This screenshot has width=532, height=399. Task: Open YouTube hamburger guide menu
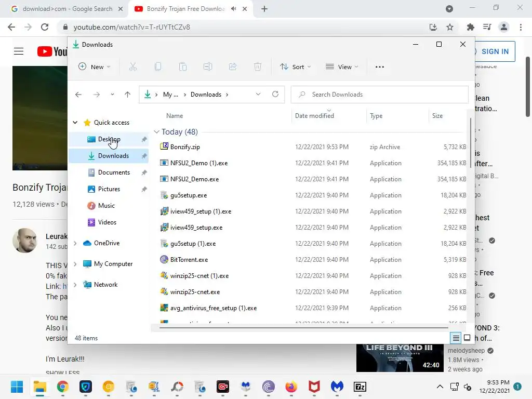tap(19, 51)
